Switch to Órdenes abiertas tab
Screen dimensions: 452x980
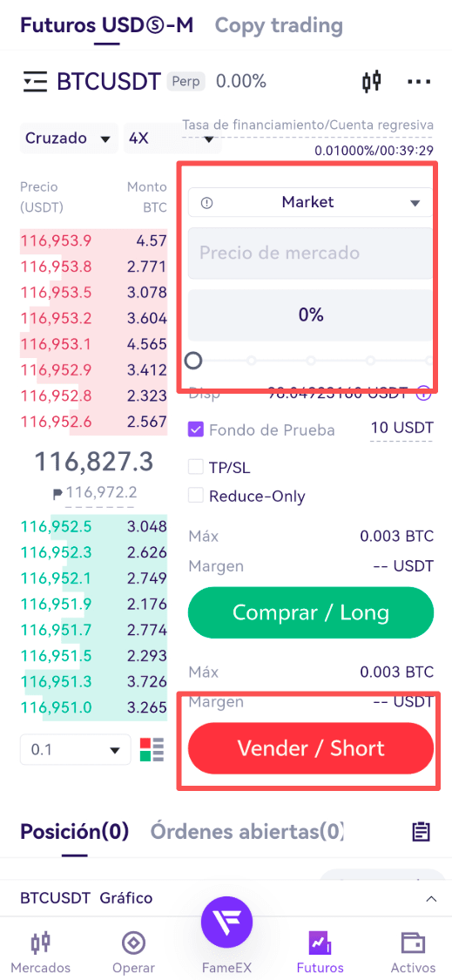click(247, 832)
